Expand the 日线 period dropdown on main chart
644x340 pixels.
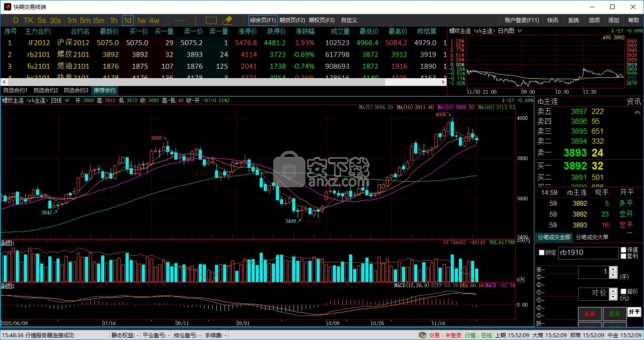coord(67,100)
